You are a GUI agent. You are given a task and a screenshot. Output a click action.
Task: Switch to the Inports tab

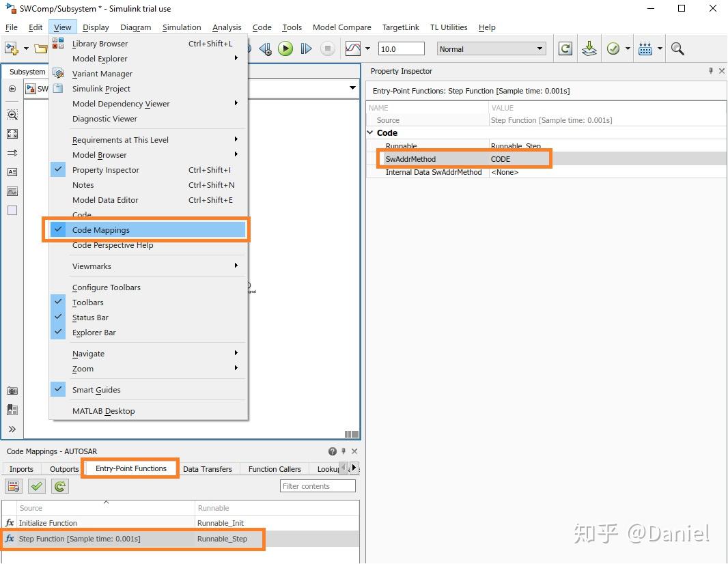21,469
